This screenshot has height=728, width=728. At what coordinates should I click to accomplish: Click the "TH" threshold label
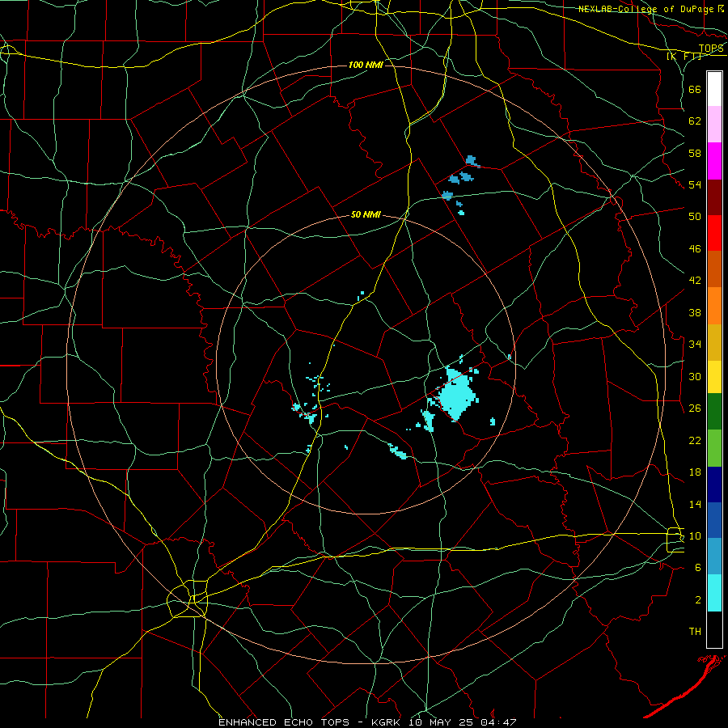695,631
